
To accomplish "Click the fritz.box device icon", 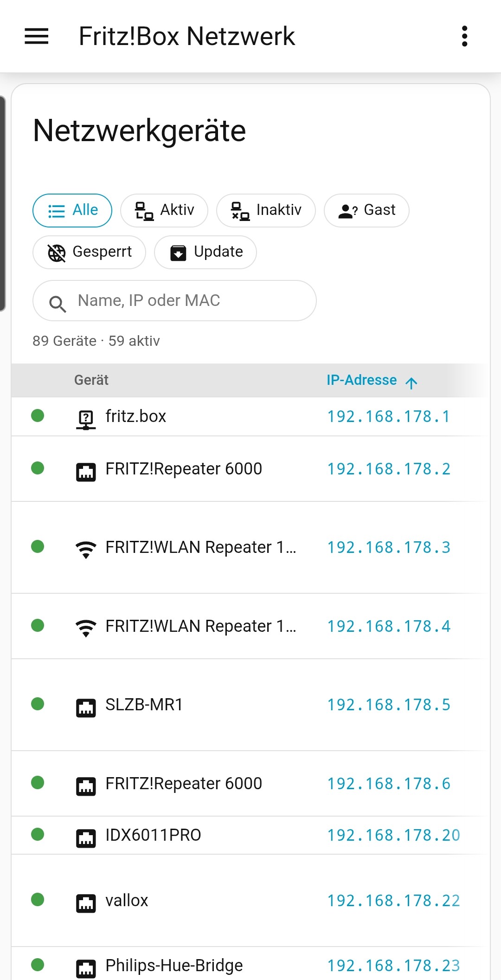I will pos(86,420).
